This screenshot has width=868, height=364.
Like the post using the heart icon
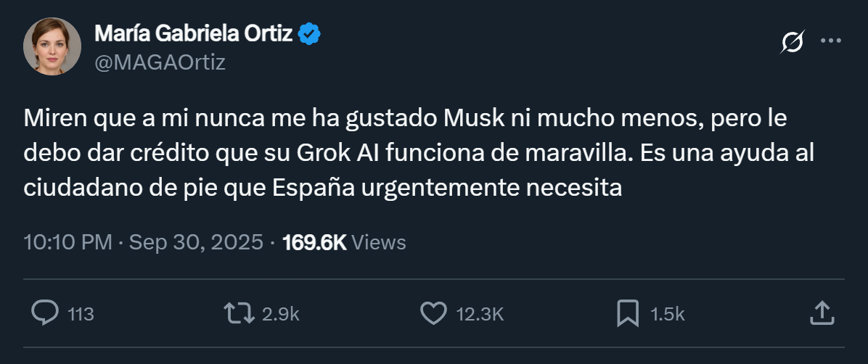(433, 313)
